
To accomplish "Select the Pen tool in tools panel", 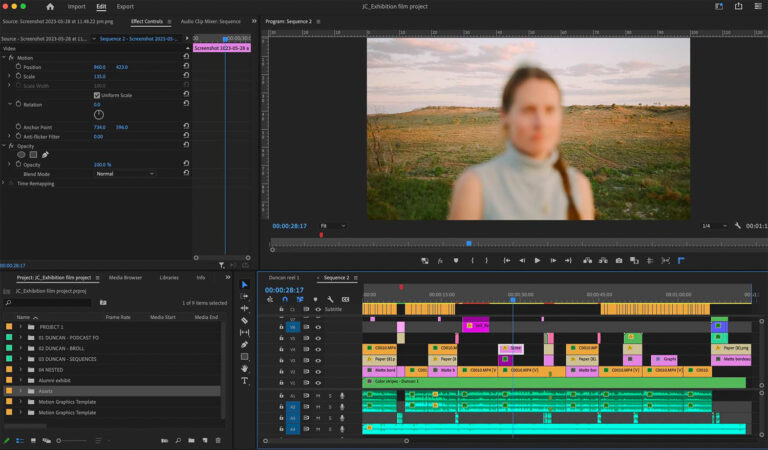I will 244,344.
